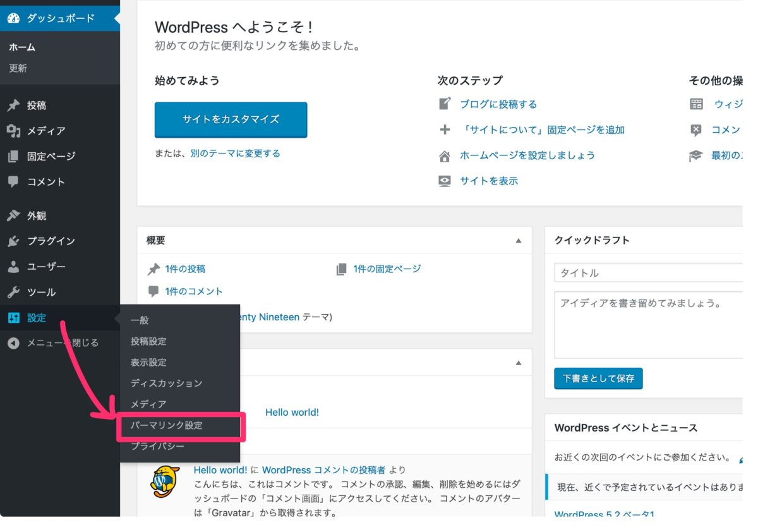The height and width of the screenshot is (532, 758).
Task: Click the タイトル field in Quick Draft
Action: [649, 273]
